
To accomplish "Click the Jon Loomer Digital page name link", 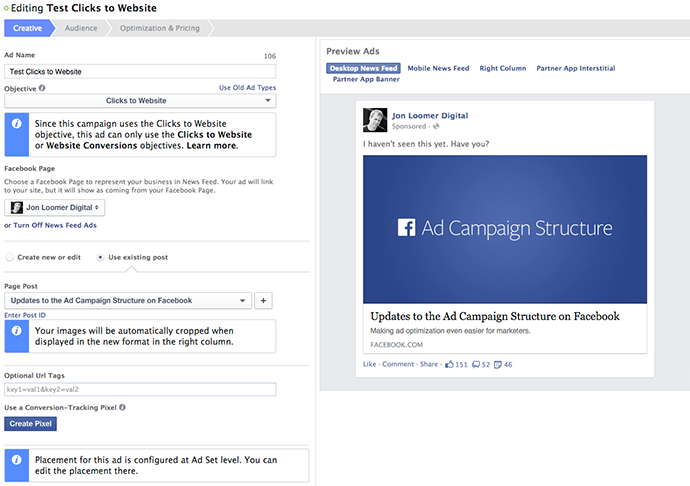I will (430, 115).
